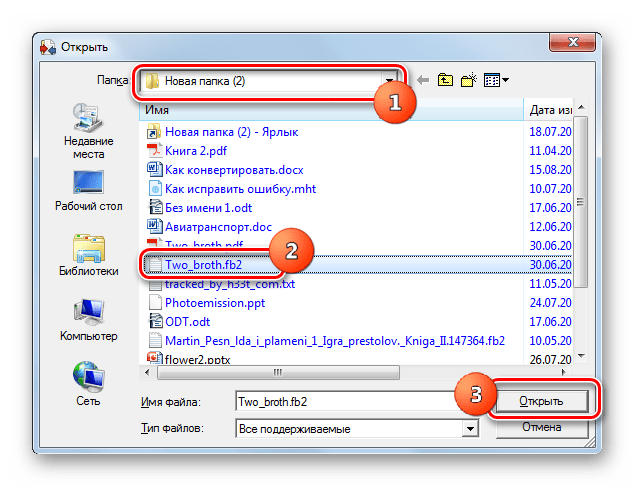Click the Открыть button

point(541,401)
